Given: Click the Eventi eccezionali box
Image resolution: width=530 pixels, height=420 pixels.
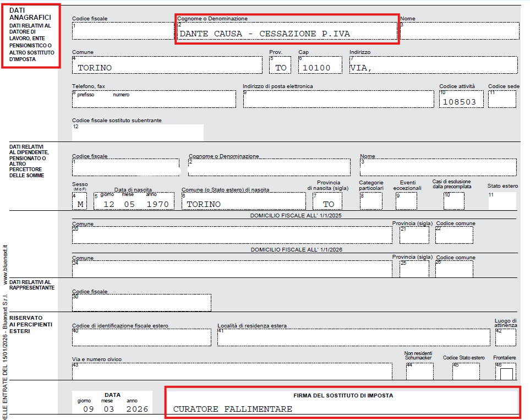Looking at the screenshot, I should point(406,201).
